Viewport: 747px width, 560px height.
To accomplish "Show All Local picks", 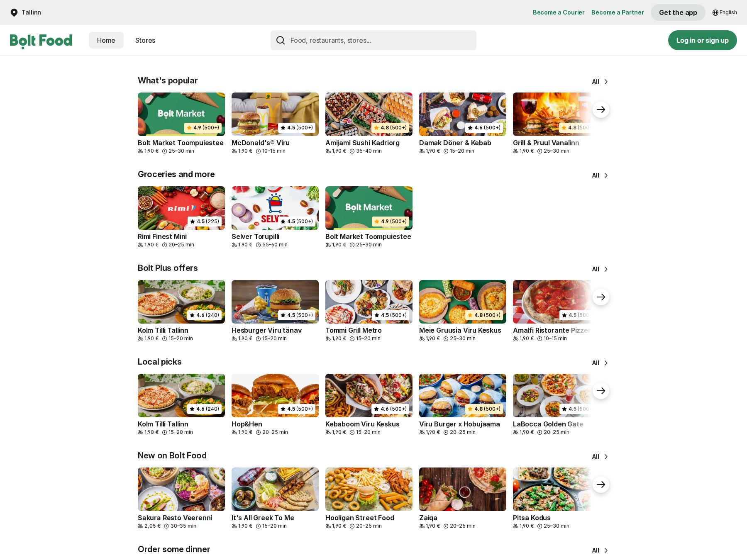I will pyautogui.click(x=600, y=363).
